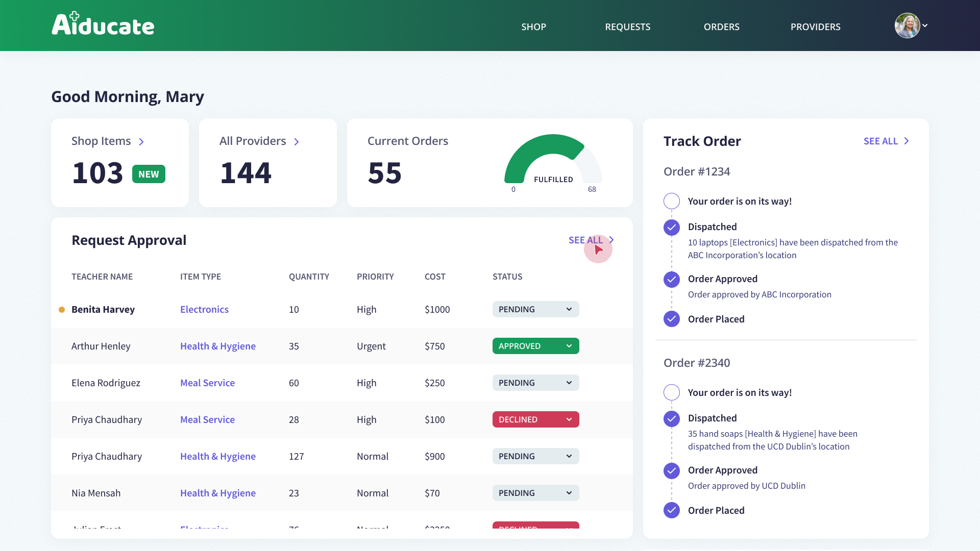Viewport: 980px width, 551px height.
Task: Click Order #2340 Order Placed checkmark
Action: [x=672, y=510]
